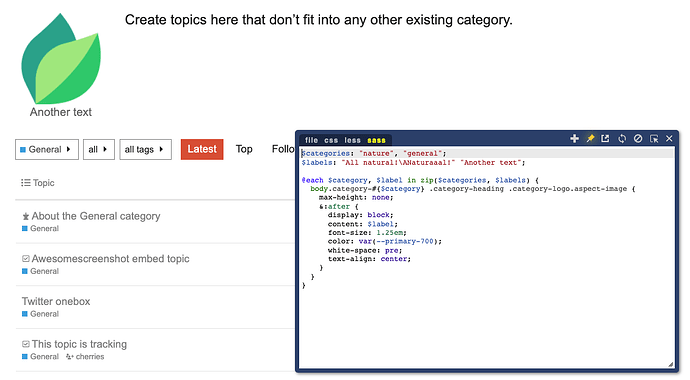The width and height of the screenshot is (690, 380).
Task: Open the editor in an external window
Action: click(x=606, y=139)
